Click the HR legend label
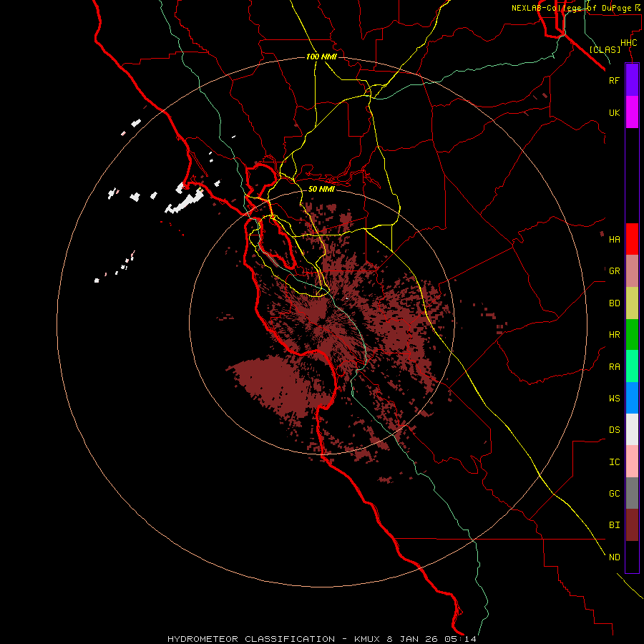The width and height of the screenshot is (644, 644). (x=614, y=335)
